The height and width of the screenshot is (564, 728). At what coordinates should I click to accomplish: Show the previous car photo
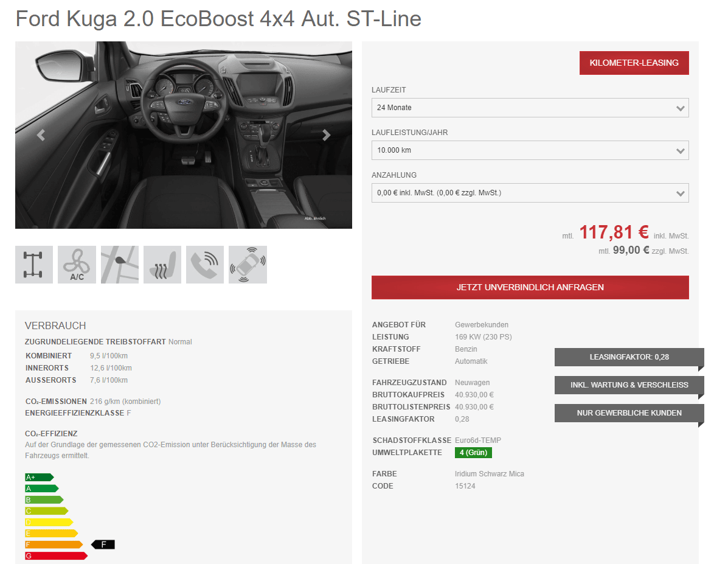pos(41,135)
